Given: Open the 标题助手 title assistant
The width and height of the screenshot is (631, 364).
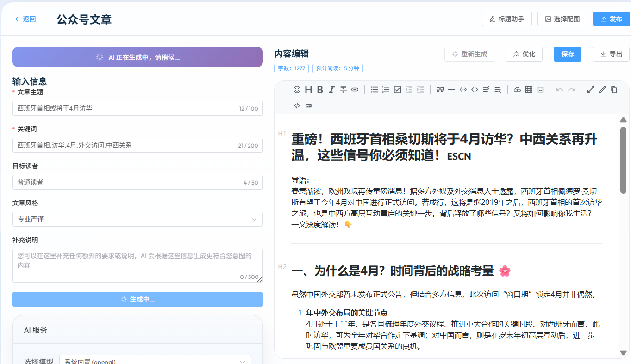Looking at the screenshot, I should pos(506,19).
